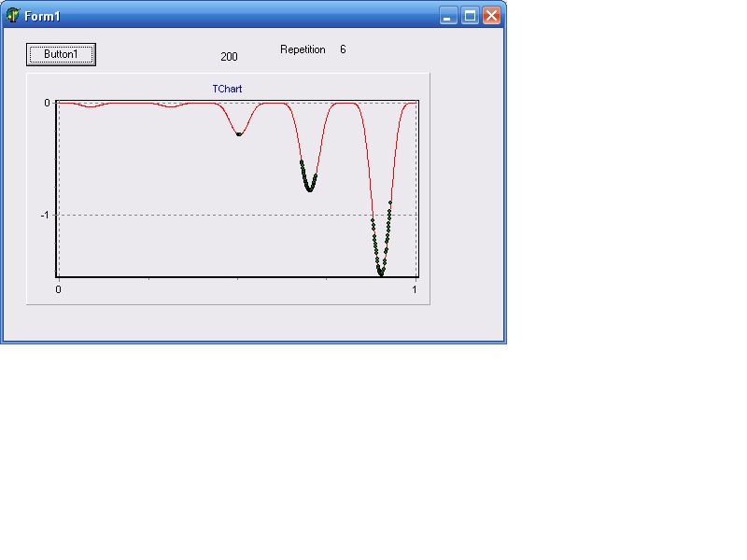The image size is (747, 560).
Task: Maximize the Form1 window
Action: click(x=471, y=16)
